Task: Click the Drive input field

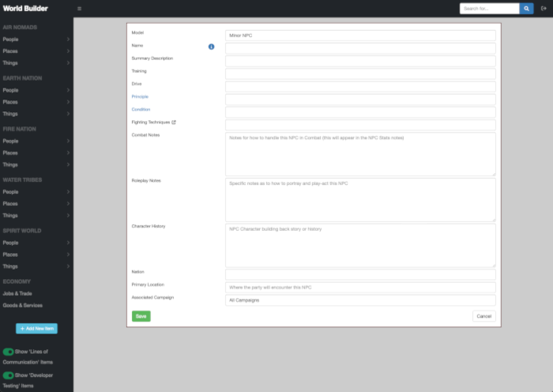Action: [x=360, y=86]
